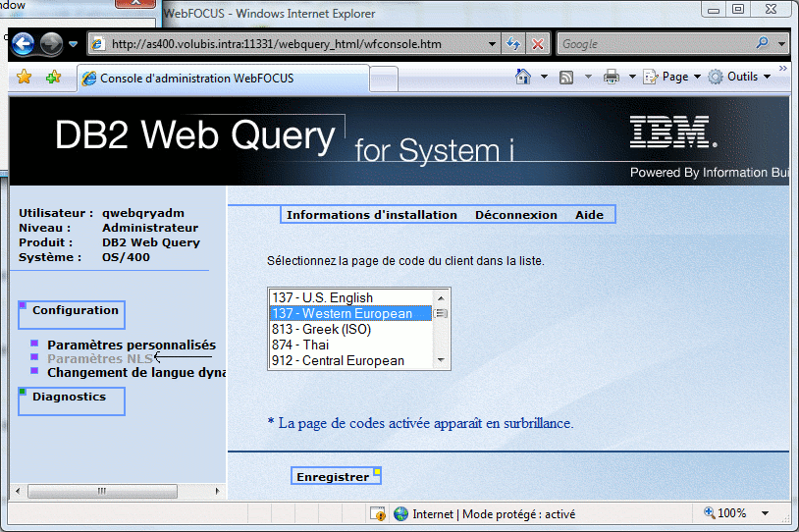
Task: Open recent pages dropdown beside Forward button
Action: [x=73, y=44]
